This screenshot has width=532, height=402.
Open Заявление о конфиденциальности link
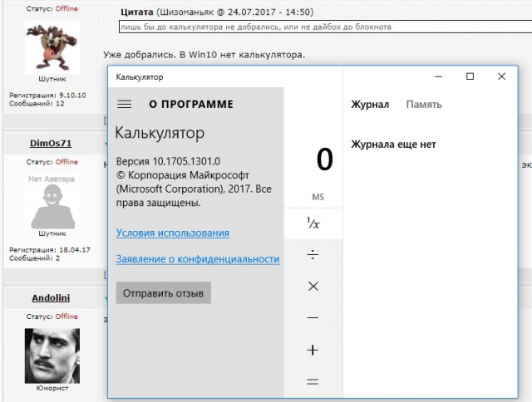198,259
